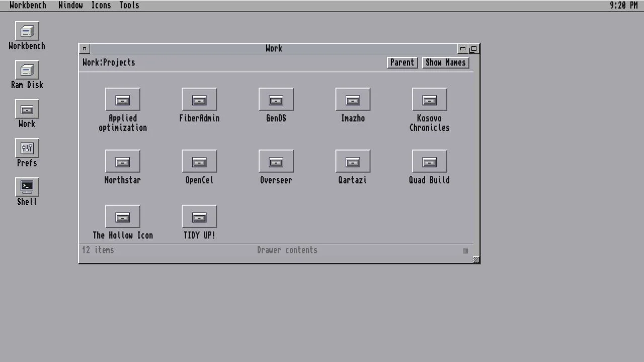
Task: Select the Workbench disk icon on desktop
Action: [x=27, y=31]
